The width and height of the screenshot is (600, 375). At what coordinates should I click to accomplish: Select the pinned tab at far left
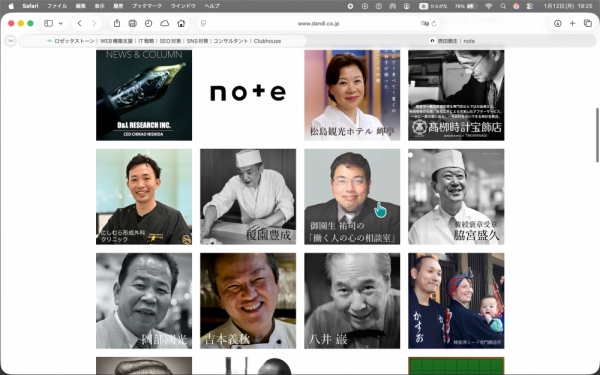[10, 41]
